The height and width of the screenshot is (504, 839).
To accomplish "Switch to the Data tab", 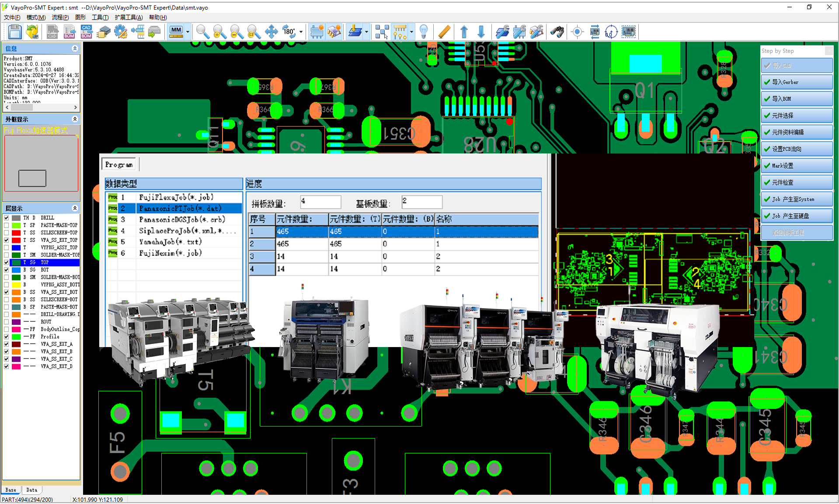I will tap(31, 490).
